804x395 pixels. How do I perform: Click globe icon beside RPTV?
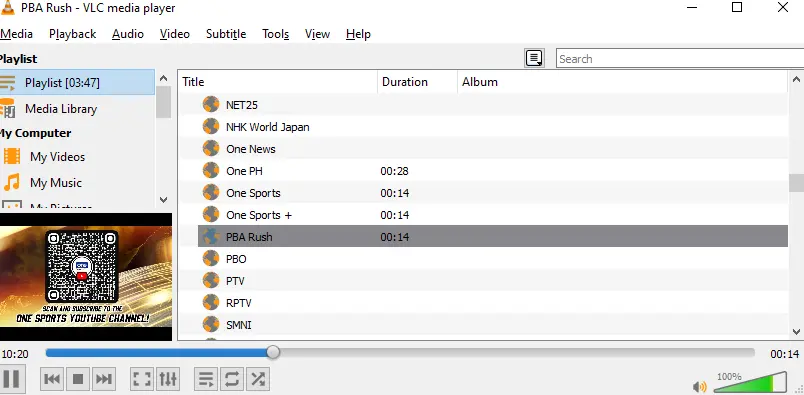coord(211,303)
